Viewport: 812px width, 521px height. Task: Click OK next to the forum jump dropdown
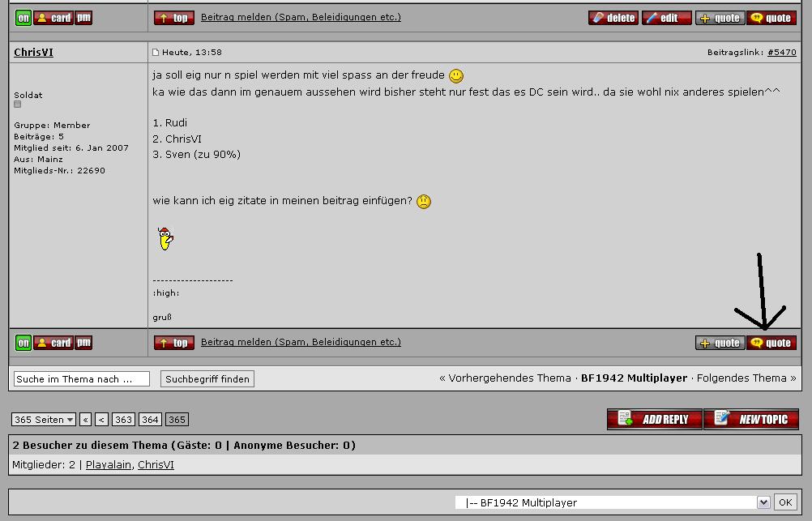(x=785, y=502)
